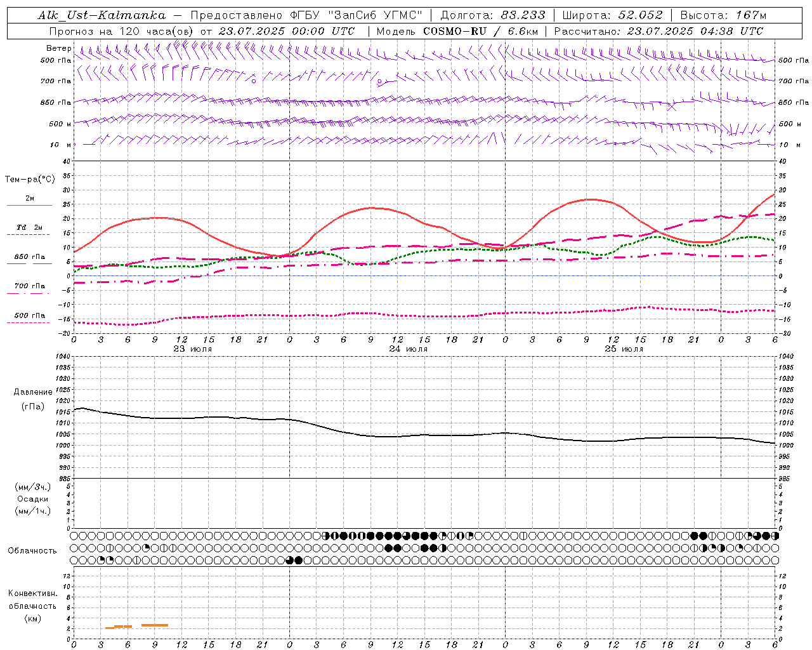Image resolution: width=812 pixels, height=650 pixels.
Task: Select the 700 гПа temperature legend line sample
Action: (29, 294)
